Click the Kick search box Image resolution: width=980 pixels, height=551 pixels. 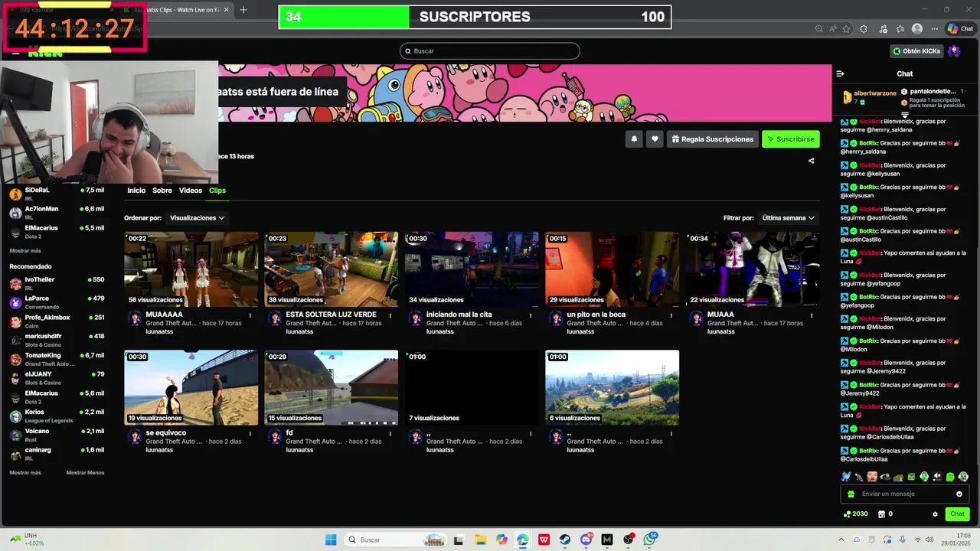tap(490, 51)
